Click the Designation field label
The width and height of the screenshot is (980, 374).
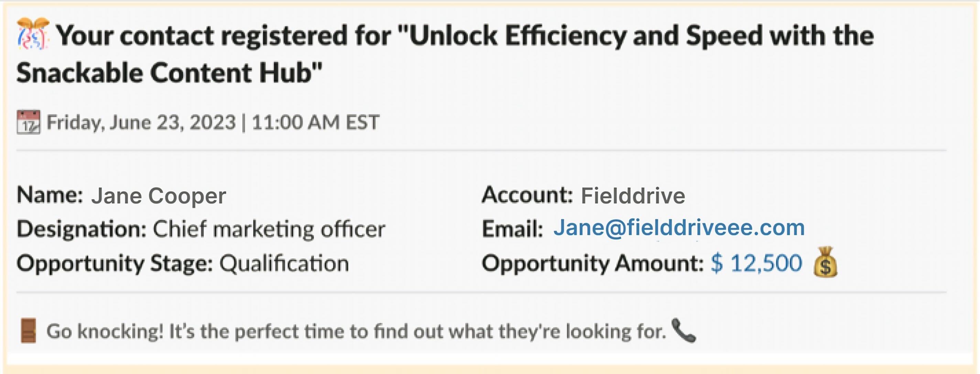pos(81,229)
